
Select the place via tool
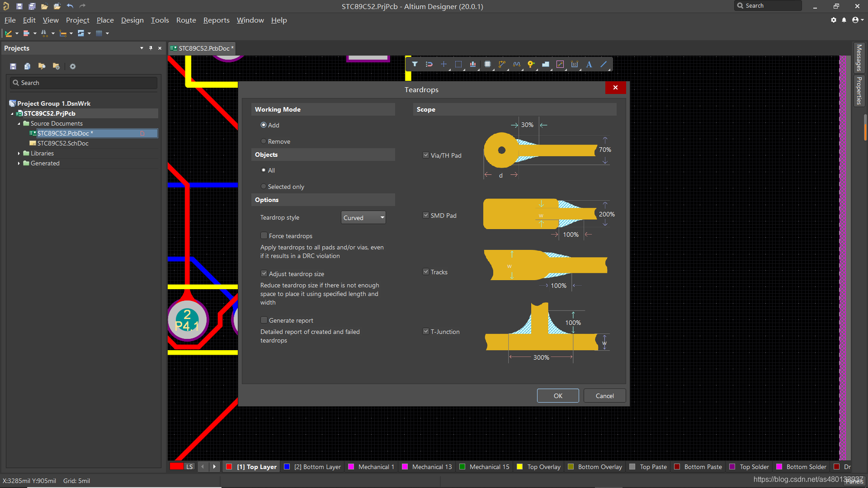pos(531,64)
